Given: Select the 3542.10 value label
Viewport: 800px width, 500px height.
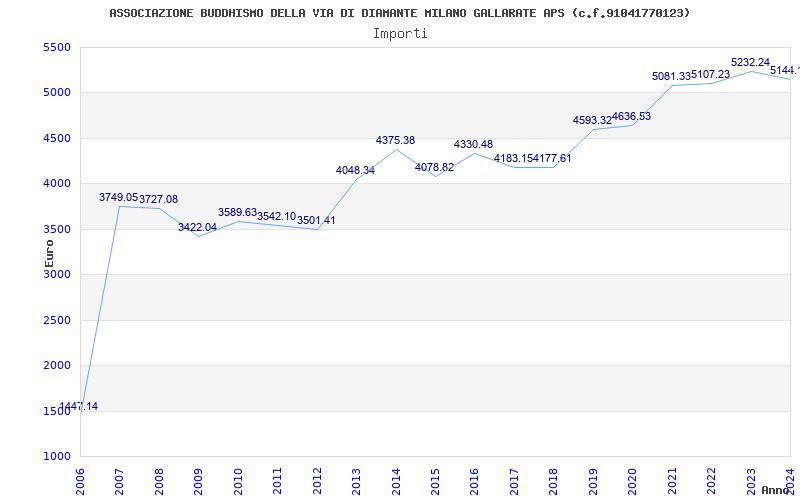Looking at the screenshot, I should pos(277,216).
